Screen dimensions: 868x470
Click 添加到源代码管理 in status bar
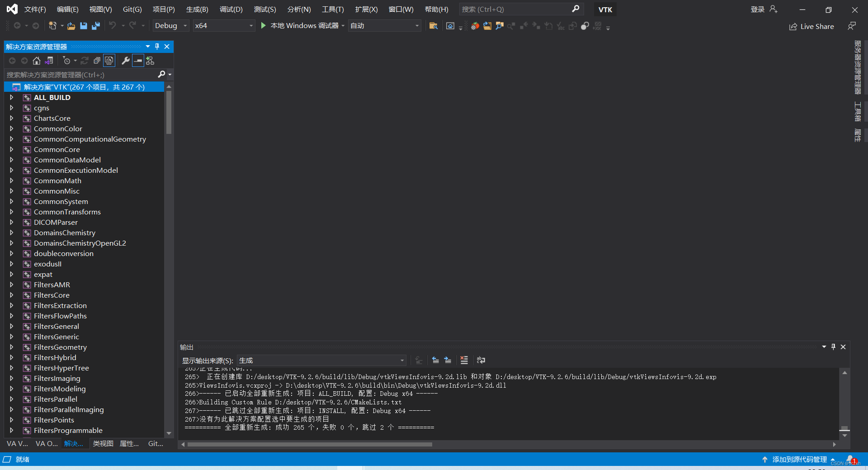click(x=799, y=459)
